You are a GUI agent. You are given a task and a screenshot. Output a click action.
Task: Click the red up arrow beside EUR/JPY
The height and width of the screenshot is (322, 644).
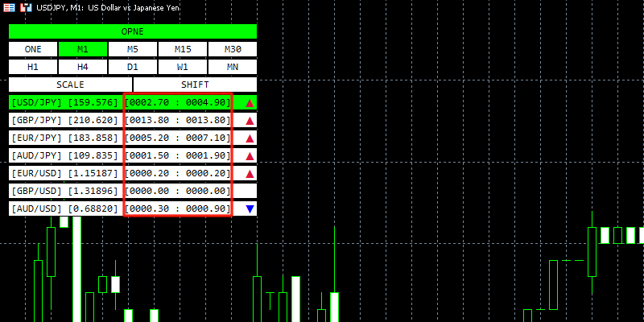click(x=250, y=138)
